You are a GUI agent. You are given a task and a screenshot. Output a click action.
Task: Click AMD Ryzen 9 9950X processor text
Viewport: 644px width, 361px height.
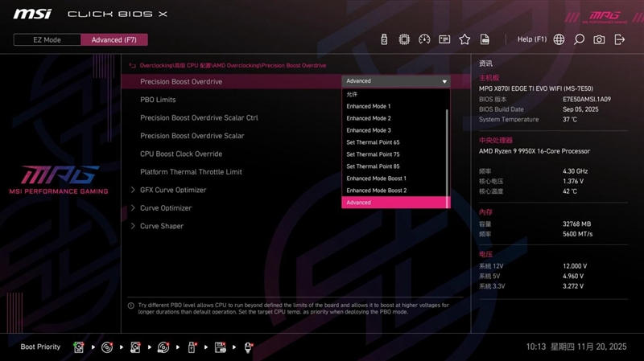(535, 151)
